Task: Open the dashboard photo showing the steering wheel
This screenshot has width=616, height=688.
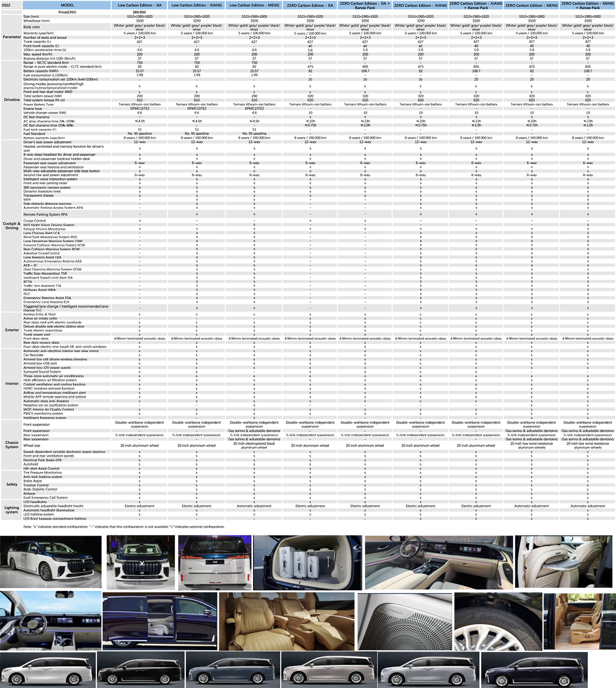Action: pyautogui.click(x=50, y=620)
